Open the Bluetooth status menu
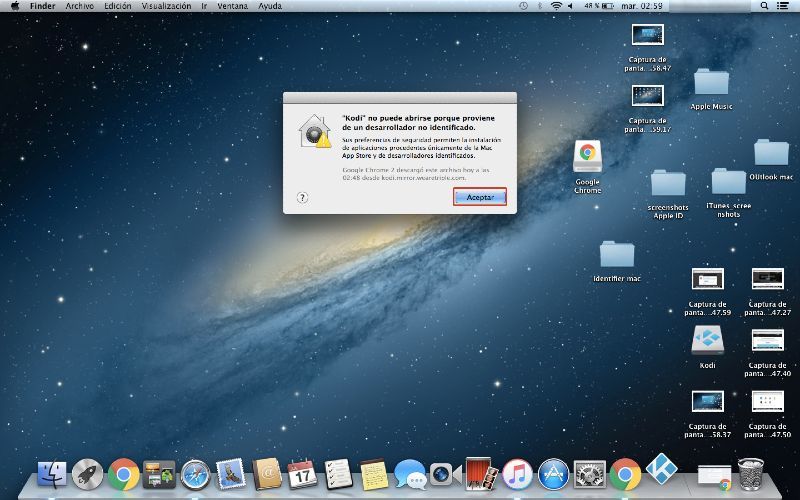Screen dimensions: 800x500 [x=540, y=6]
